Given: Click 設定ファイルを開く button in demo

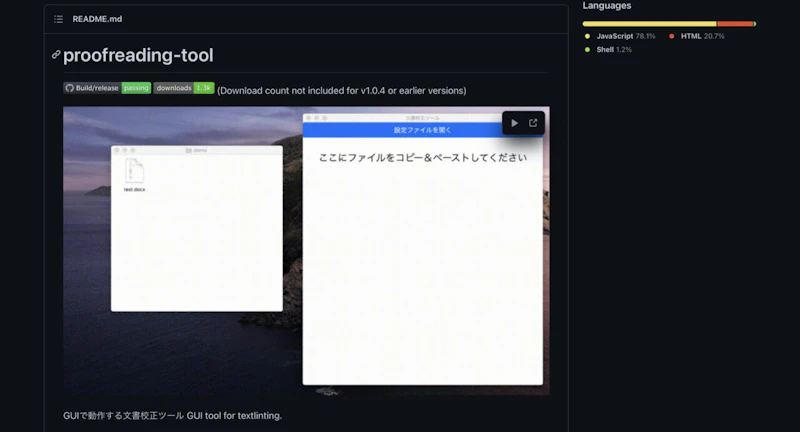Looking at the screenshot, I should click(x=422, y=130).
